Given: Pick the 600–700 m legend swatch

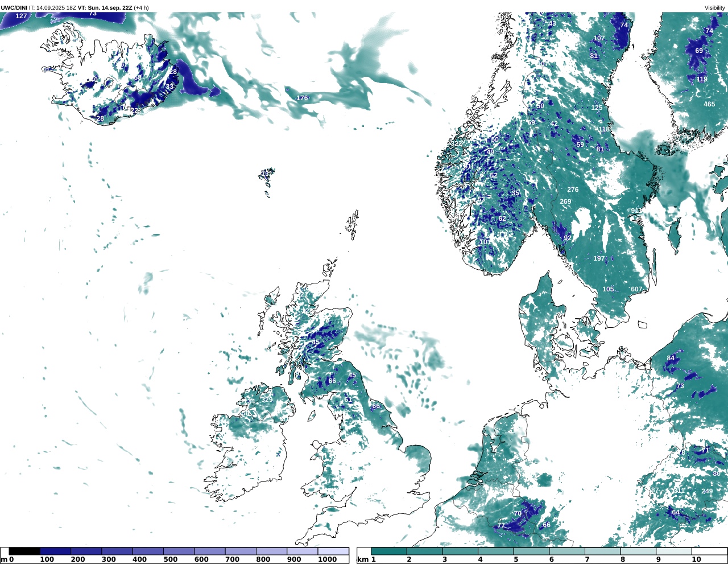Looking at the screenshot, I should tap(209, 551).
